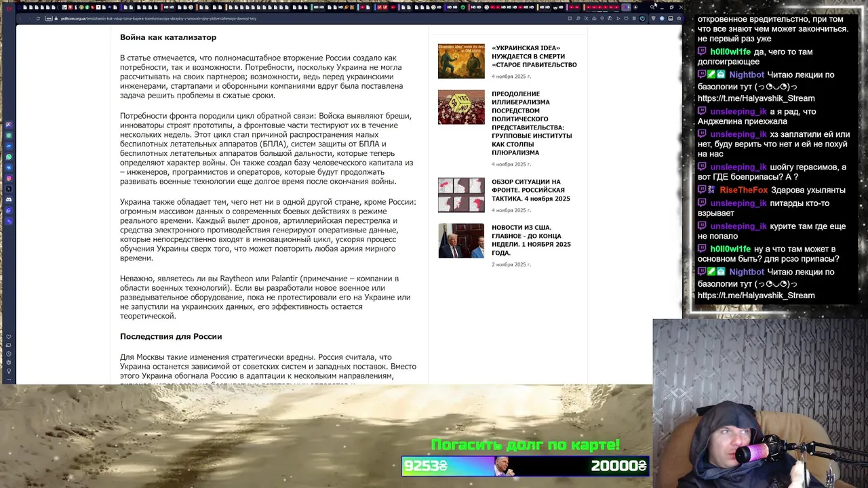868x488 pixels.
Task: Click h0ll0wl1fe name beside «ну а что там»
Action: [730, 249]
